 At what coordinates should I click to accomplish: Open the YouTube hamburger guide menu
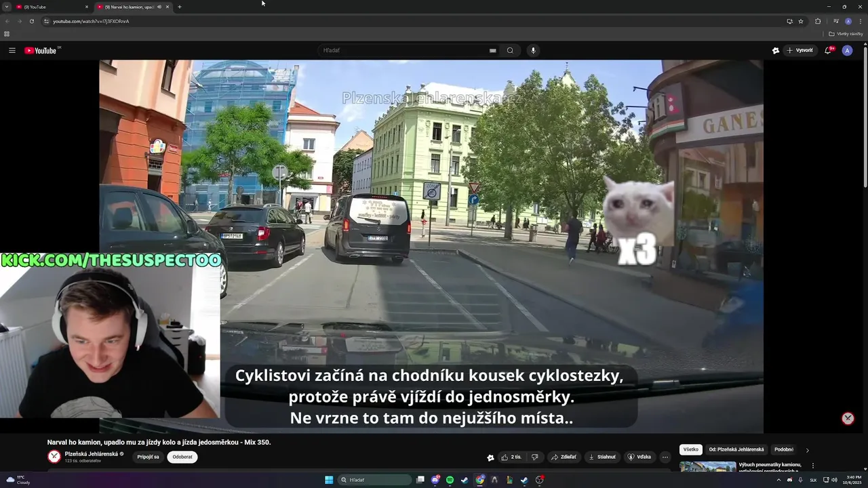(12, 50)
